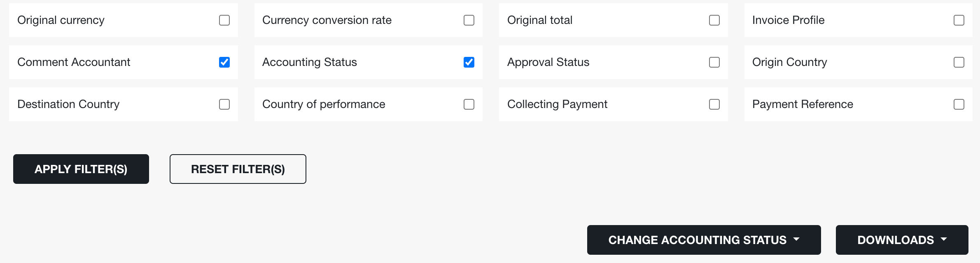Click the caret arrow on Downloads button
Image resolution: width=980 pixels, height=263 pixels.
[x=944, y=239]
